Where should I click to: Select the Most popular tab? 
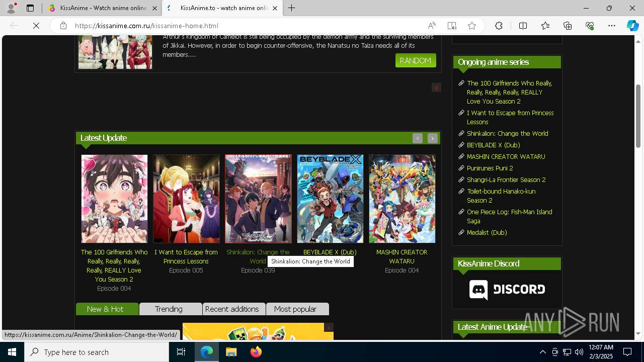coord(297,309)
